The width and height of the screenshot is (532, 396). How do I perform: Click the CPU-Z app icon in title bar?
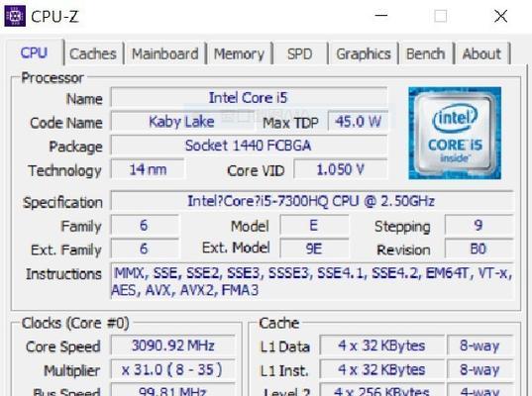(15, 16)
